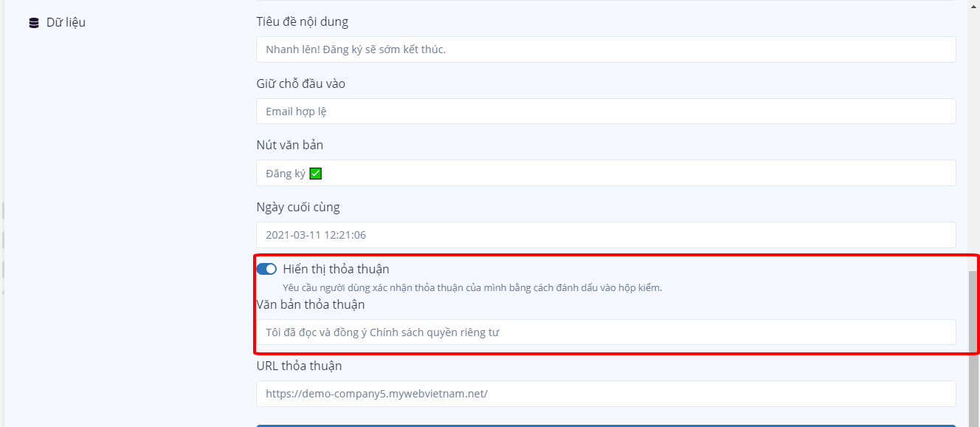980x427 pixels.
Task: Click into the Email hợp lệ placeholder field
Action: click(x=606, y=112)
